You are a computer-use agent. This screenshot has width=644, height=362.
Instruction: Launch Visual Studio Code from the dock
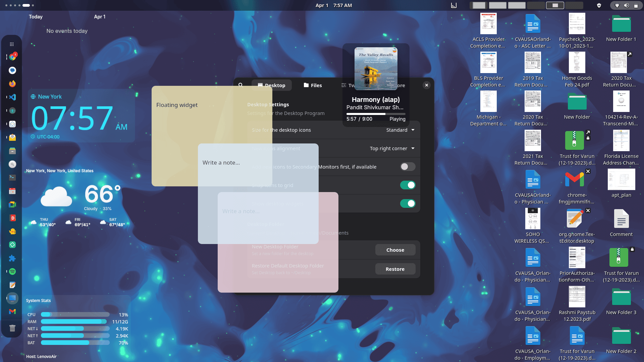coord(12,97)
